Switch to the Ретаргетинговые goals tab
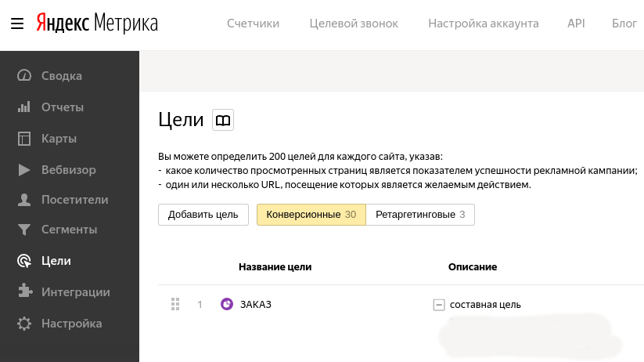 point(420,215)
